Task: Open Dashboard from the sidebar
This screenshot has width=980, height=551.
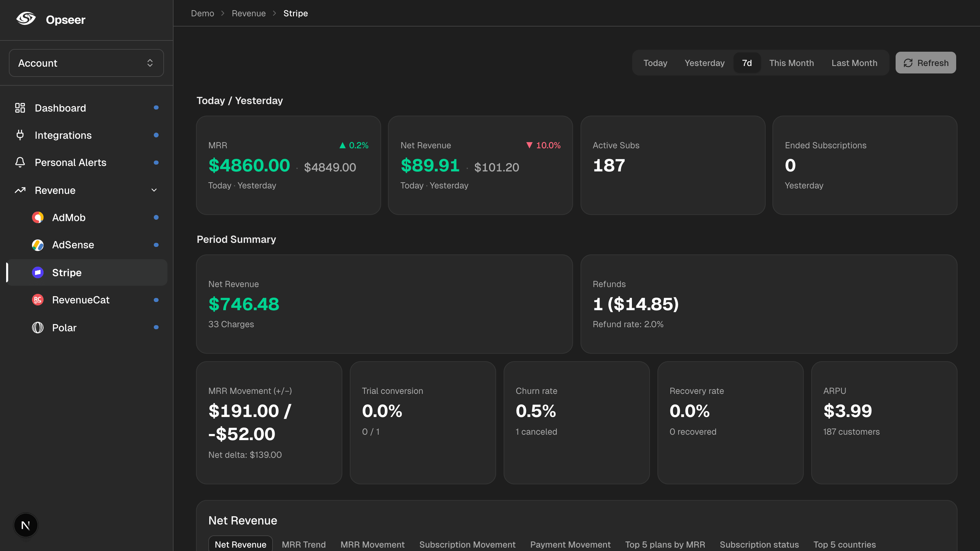Action: click(87, 108)
